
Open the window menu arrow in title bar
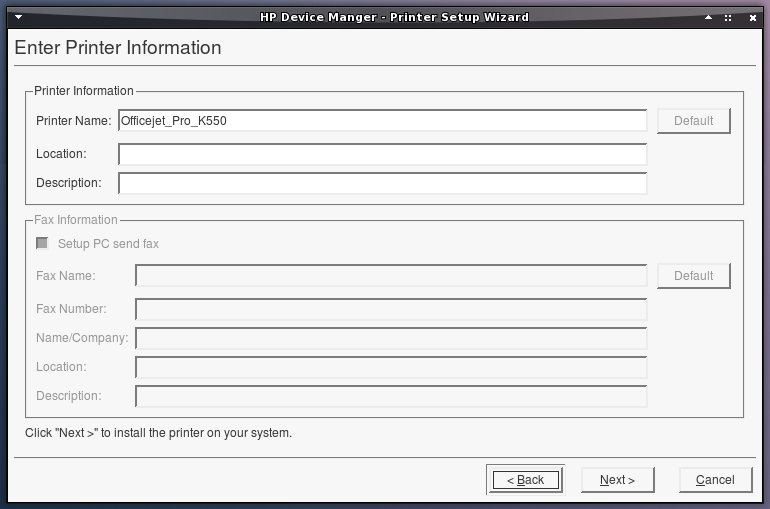pos(19,17)
